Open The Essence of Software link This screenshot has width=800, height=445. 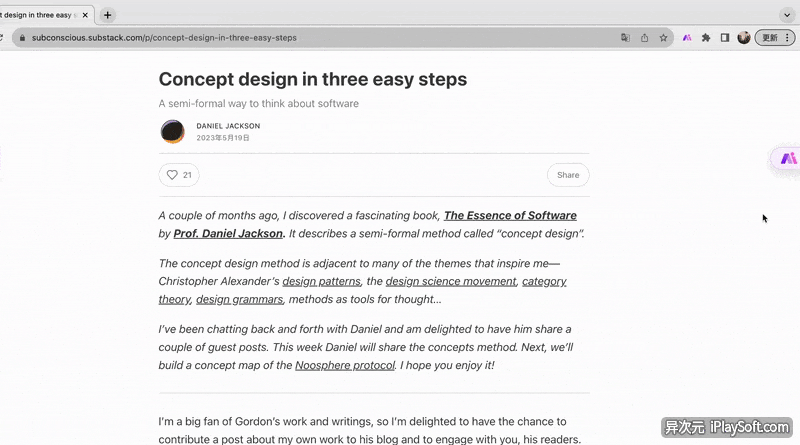click(510, 215)
